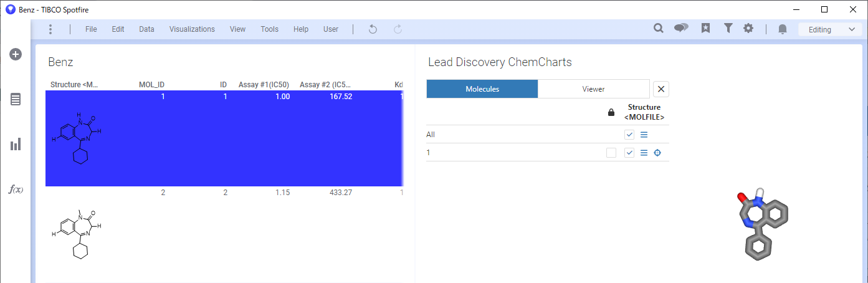The image size is (868, 283).
Task: Click the list menu icon in row 1
Action: [x=644, y=153]
